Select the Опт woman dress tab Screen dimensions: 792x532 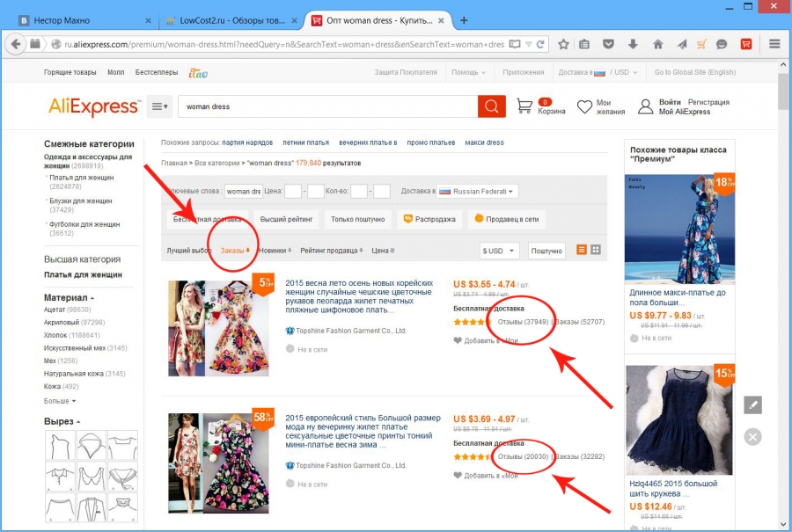click(x=379, y=21)
